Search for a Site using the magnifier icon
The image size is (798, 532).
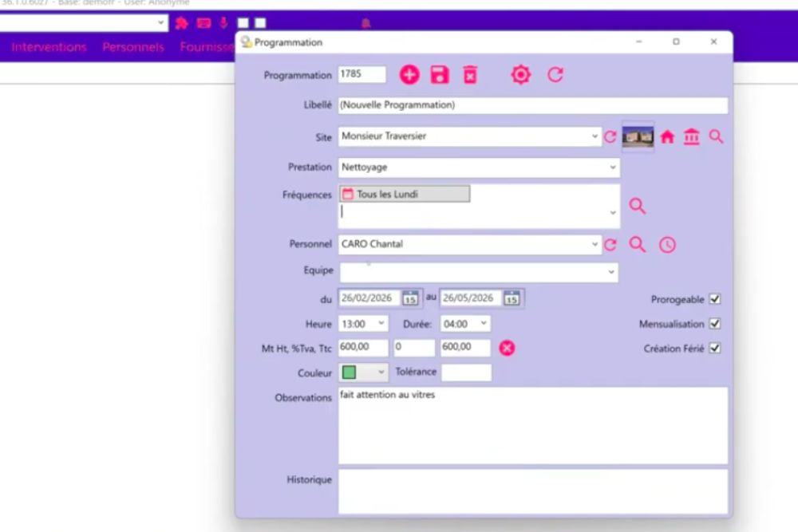[x=716, y=136]
